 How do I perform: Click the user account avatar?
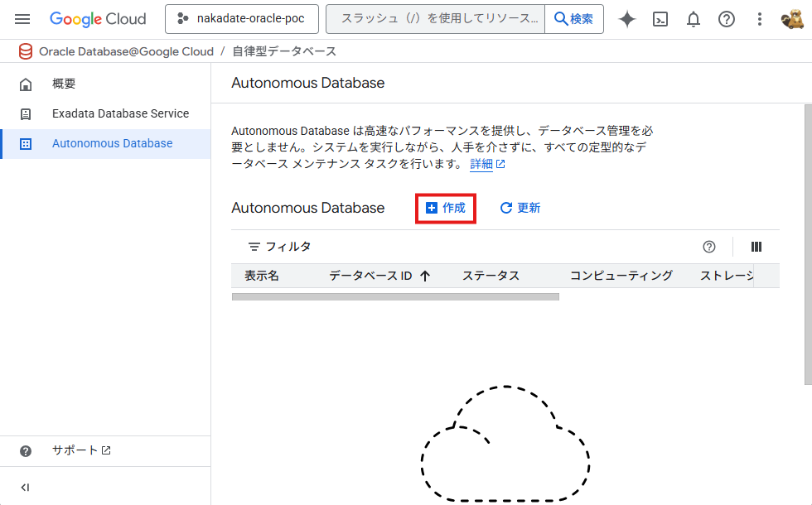(791, 19)
